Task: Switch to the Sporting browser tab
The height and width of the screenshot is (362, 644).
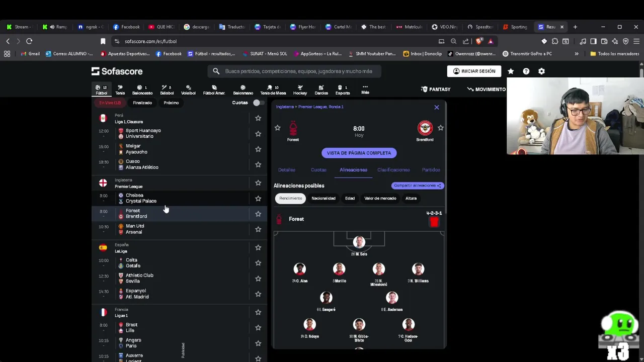Action: tap(515, 27)
